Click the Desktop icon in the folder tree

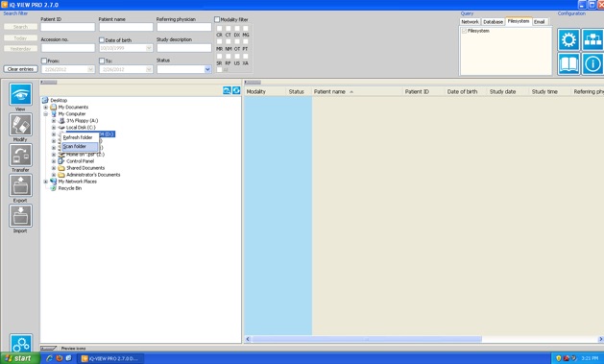(45, 100)
